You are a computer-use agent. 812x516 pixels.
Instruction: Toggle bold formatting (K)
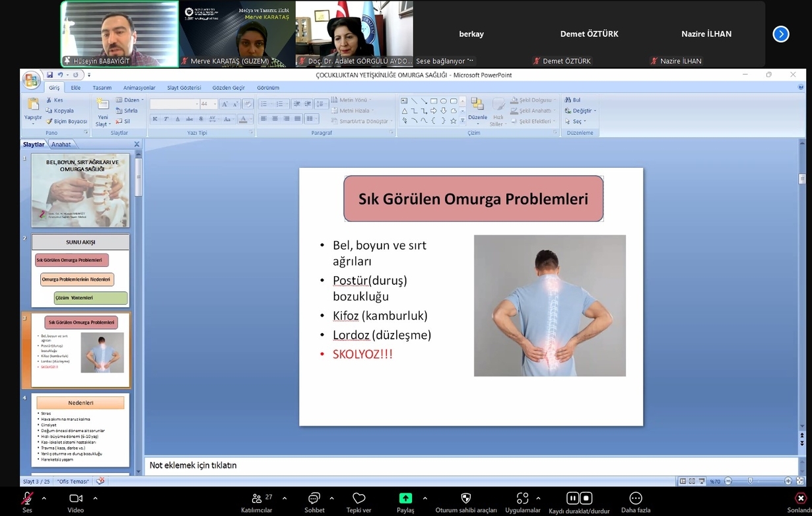pos(155,119)
